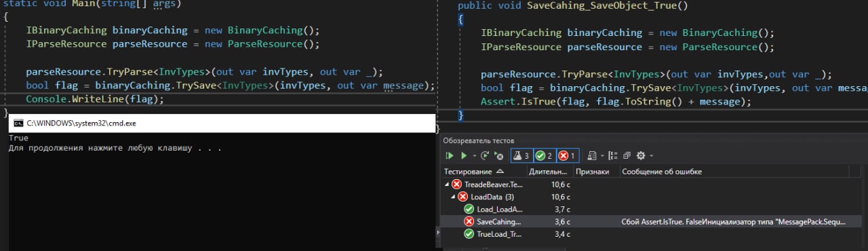Viewport: 868px width, 251px height.
Task: Select the TreadeBeaver.Te... test project row
Action: click(x=654, y=185)
